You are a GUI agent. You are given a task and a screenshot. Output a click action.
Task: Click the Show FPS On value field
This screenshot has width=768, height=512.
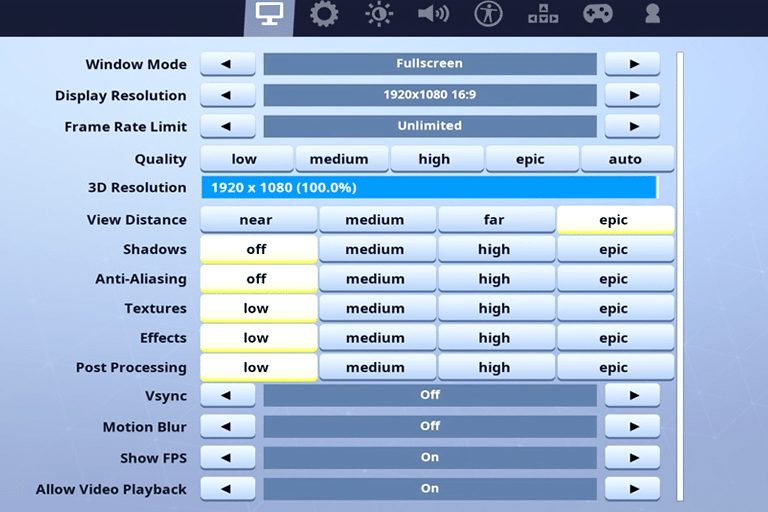[430, 458]
